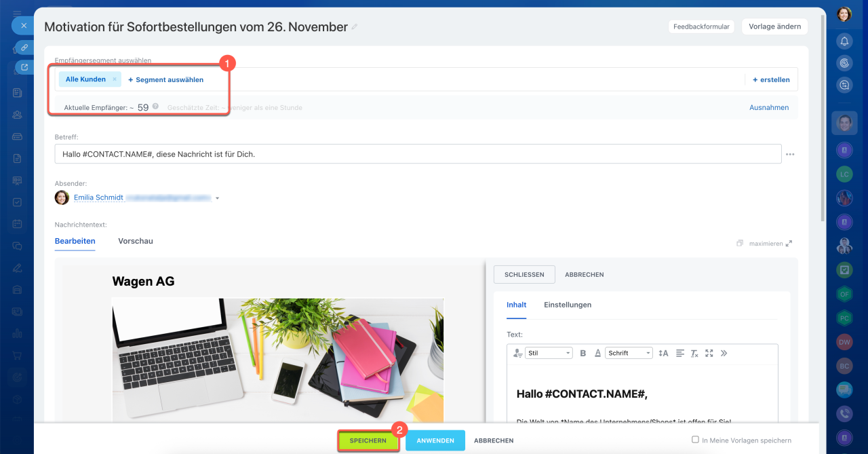Open the sender dropdown arrow beside Emilia Schmidt
This screenshot has height=454, width=868.
[217, 198]
